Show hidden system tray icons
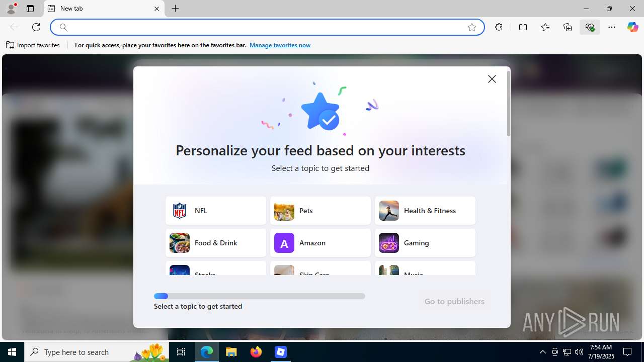This screenshot has width=644, height=362. point(542,352)
